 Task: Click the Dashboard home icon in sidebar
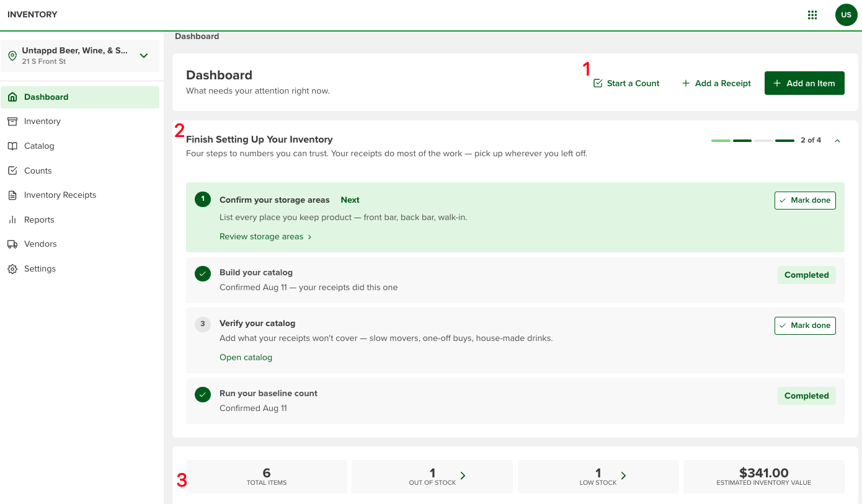pos(12,97)
